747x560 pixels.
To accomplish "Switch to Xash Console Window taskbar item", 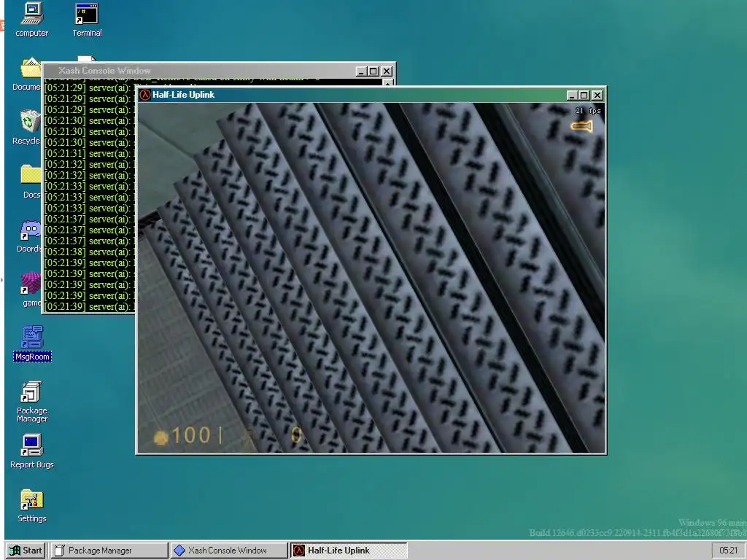I will (228, 550).
